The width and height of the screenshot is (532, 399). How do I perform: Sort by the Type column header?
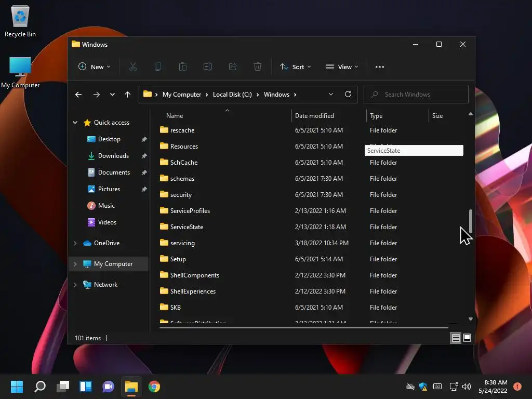point(376,116)
